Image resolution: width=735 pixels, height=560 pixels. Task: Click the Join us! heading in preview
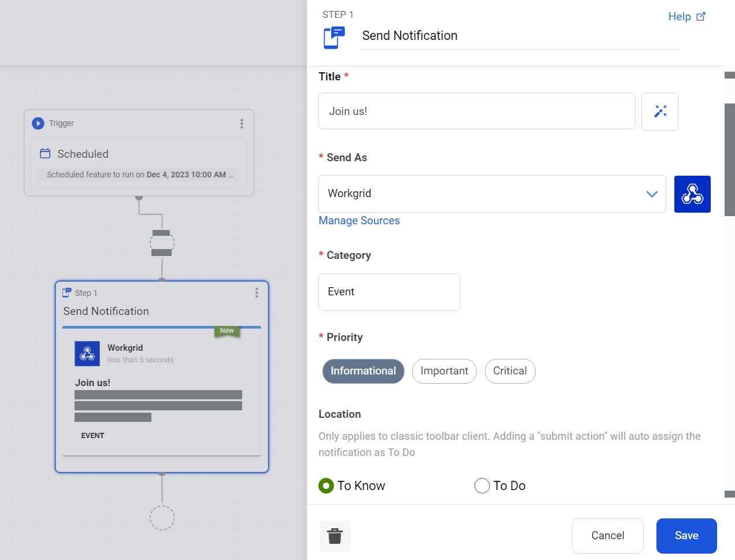click(92, 383)
